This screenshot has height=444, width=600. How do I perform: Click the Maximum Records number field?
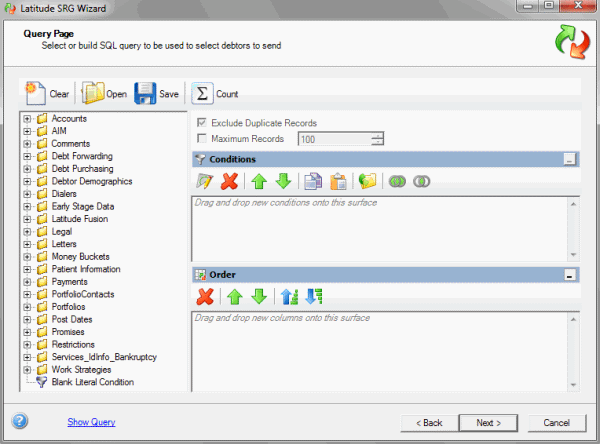pyautogui.click(x=334, y=139)
